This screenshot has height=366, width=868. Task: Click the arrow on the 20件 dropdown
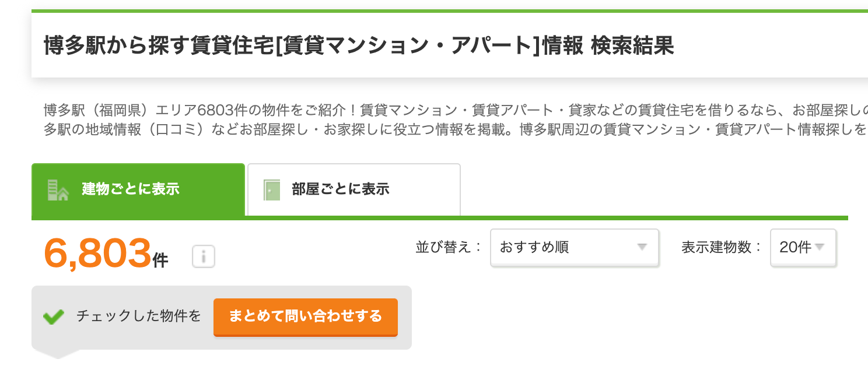(820, 247)
